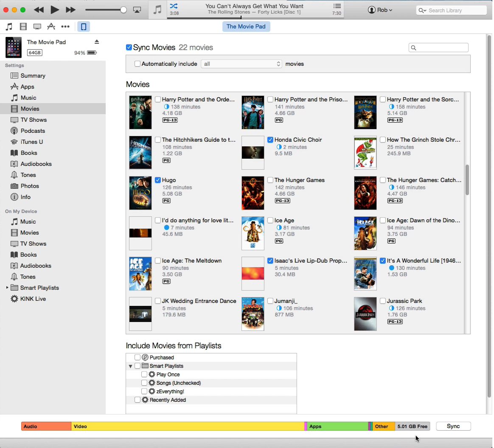The height and width of the screenshot is (448, 494).
Task: Click the Sync button
Action: [453, 426]
